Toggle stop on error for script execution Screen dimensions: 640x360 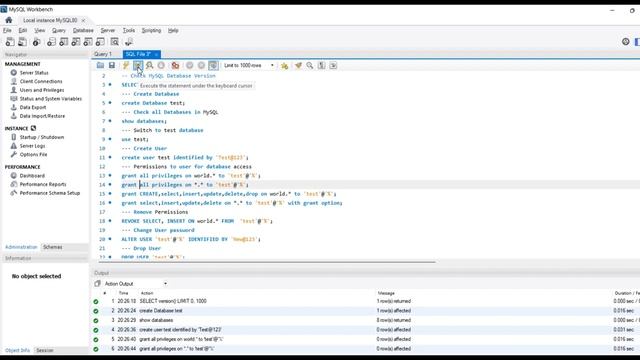[176, 65]
